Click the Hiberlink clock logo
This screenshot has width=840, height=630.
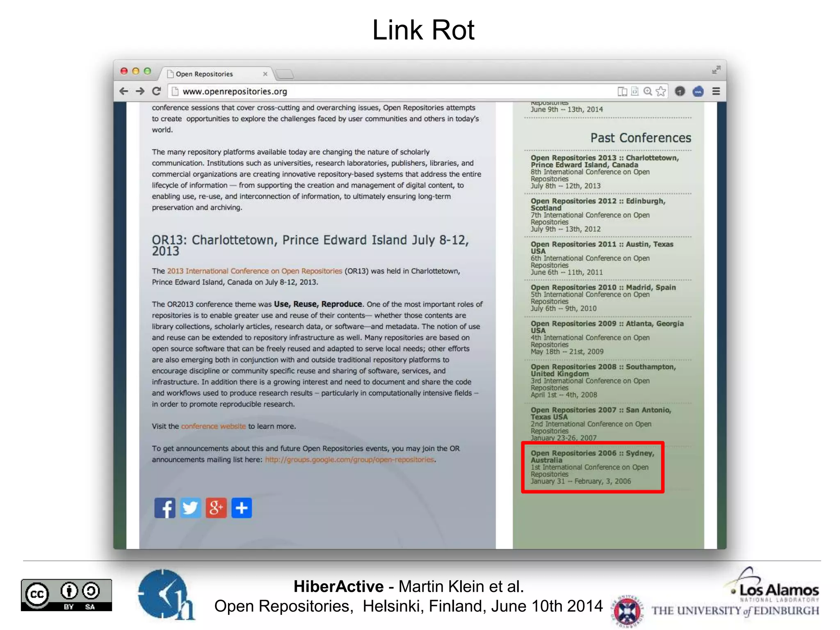pos(166,594)
